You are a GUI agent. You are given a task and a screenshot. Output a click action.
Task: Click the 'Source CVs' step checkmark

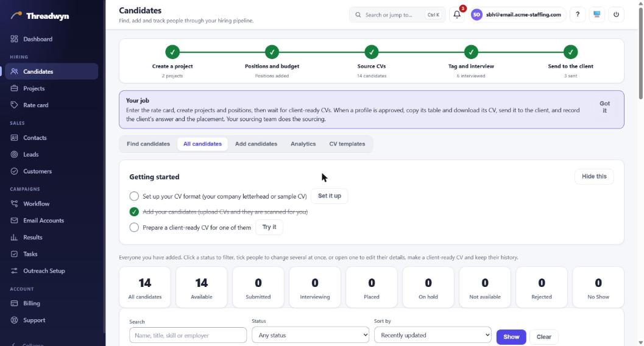pos(372,52)
